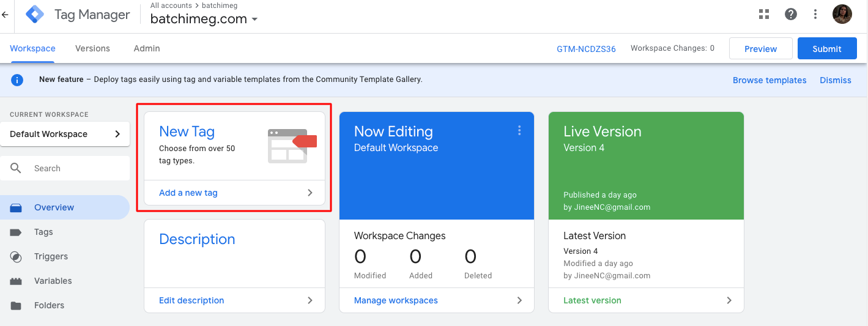Dismiss the new feature banner

point(835,80)
